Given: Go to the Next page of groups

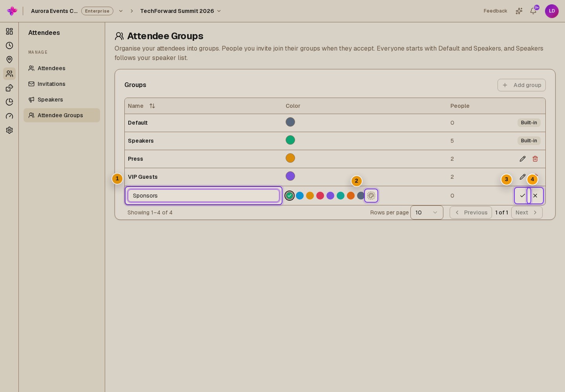Looking at the screenshot, I should click(x=527, y=212).
